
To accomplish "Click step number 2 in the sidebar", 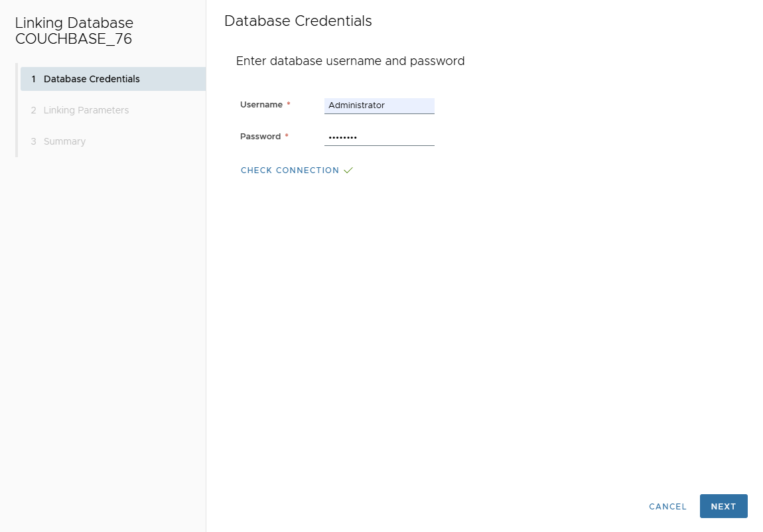I will [x=33, y=110].
